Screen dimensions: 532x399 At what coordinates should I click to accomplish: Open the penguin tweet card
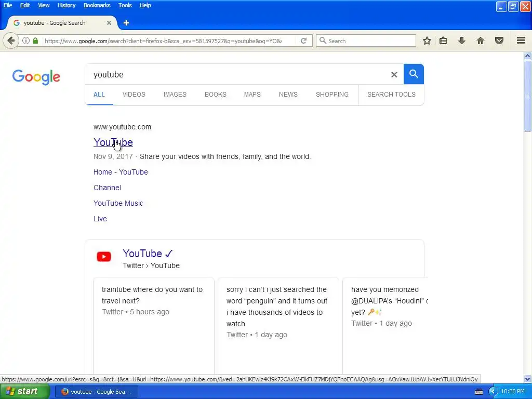[x=278, y=326]
